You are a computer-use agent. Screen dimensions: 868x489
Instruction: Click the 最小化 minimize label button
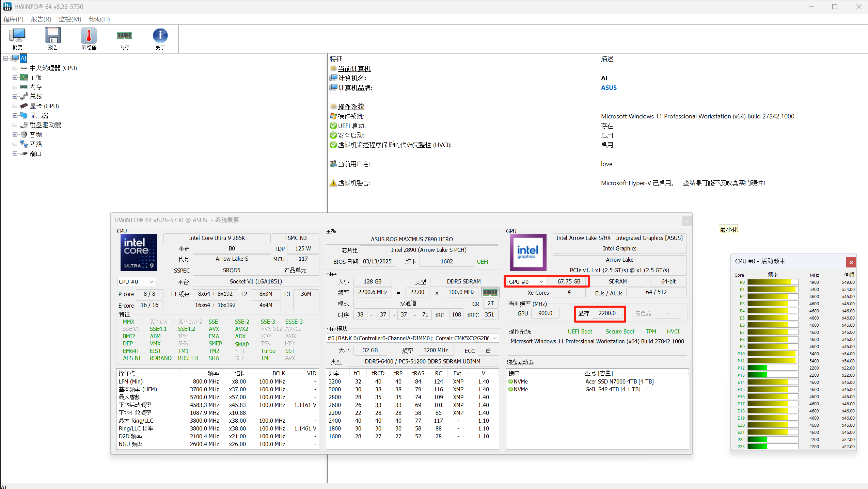pyautogui.click(x=729, y=230)
